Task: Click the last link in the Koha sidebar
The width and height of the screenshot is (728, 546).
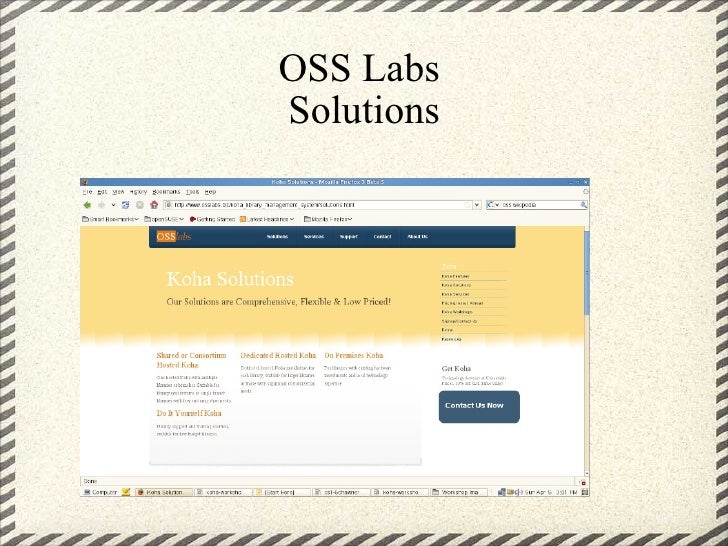Action: 451,339
